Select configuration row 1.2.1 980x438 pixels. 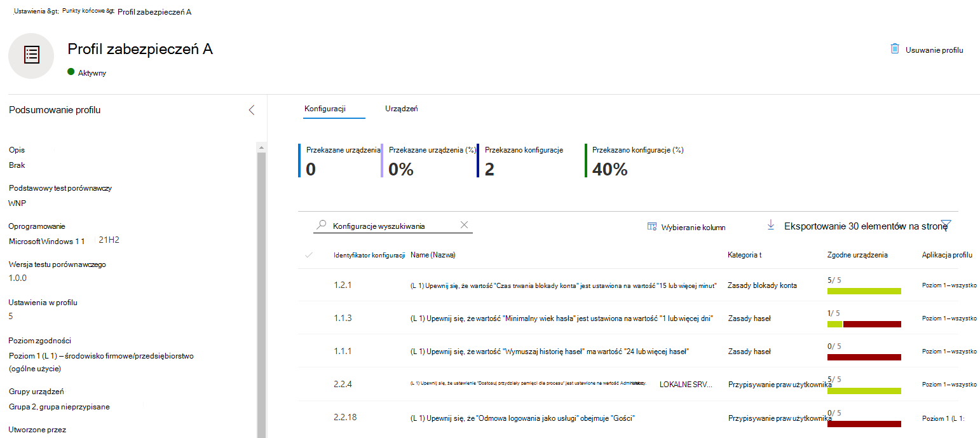[628, 285]
